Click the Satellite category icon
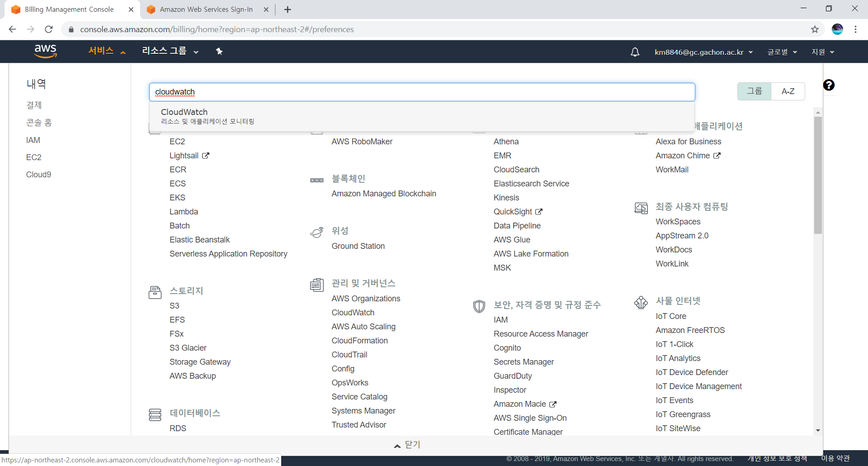The image size is (868, 466). (317, 232)
